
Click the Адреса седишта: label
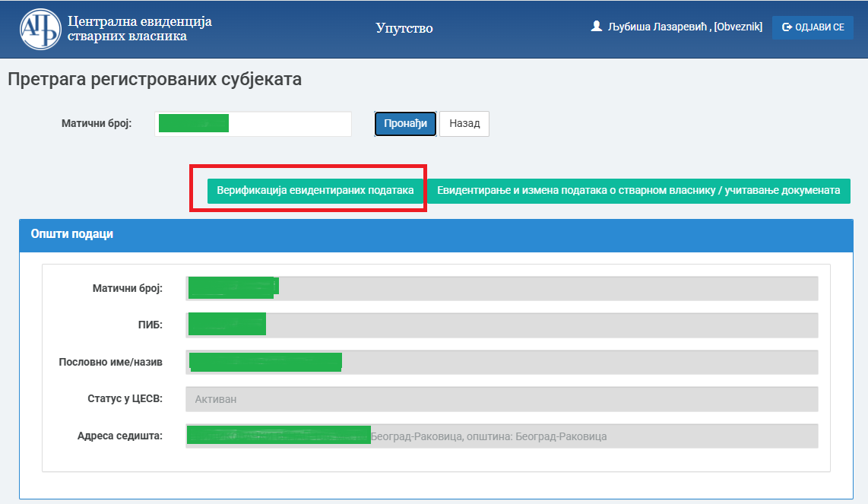pyautogui.click(x=120, y=436)
